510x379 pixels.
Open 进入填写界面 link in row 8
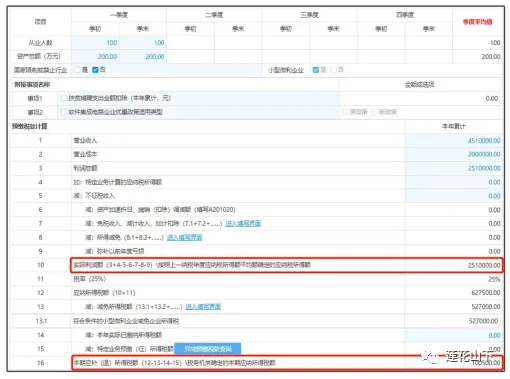click(x=184, y=238)
